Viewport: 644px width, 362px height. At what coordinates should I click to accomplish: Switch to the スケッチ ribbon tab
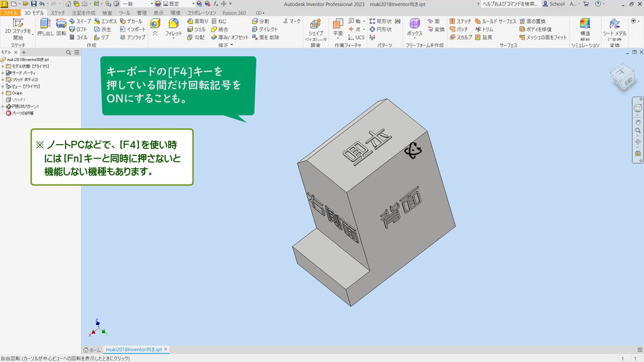[x=58, y=13]
